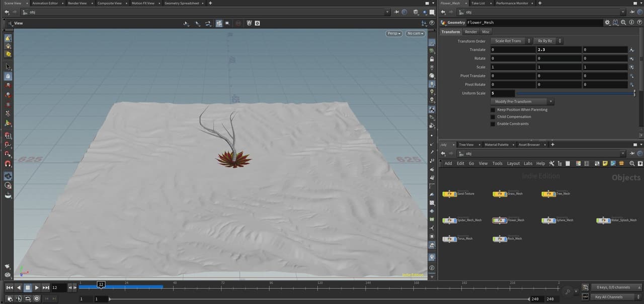Image resolution: width=644 pixels, height=304 pixels.
Task: Switch to the Render parameter tab
Action: pos(471,32)
